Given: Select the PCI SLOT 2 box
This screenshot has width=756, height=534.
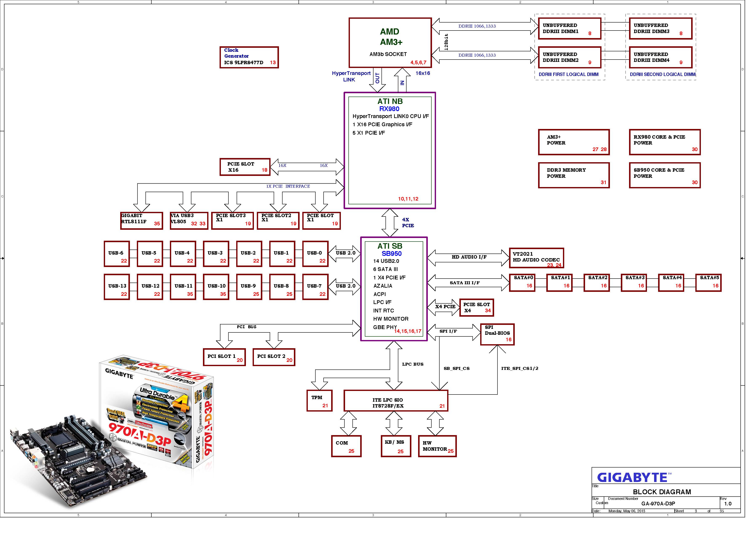Looking at the screenshot, I should click(x=274, y=357).
